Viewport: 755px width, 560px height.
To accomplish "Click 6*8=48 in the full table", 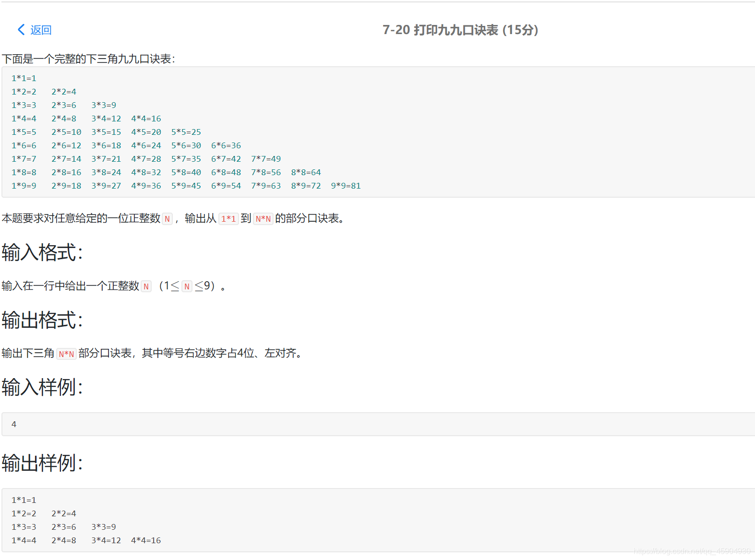I will 226,172.
